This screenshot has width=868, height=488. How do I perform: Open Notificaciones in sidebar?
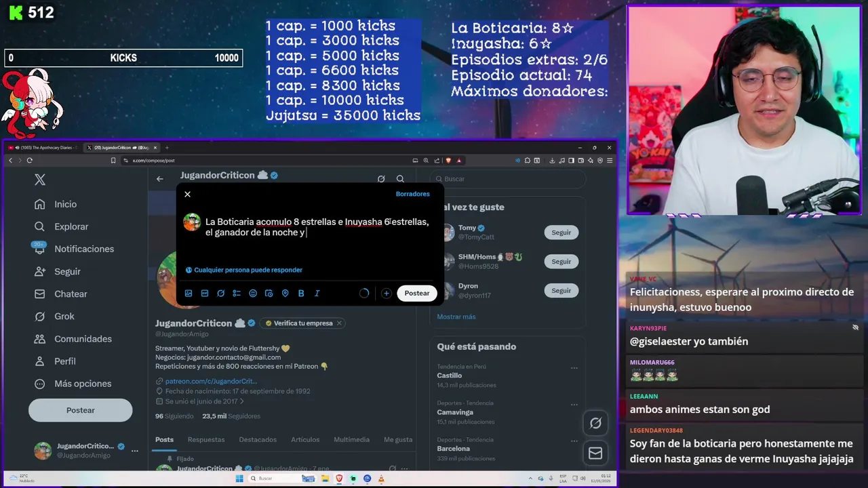coord(75,249)
